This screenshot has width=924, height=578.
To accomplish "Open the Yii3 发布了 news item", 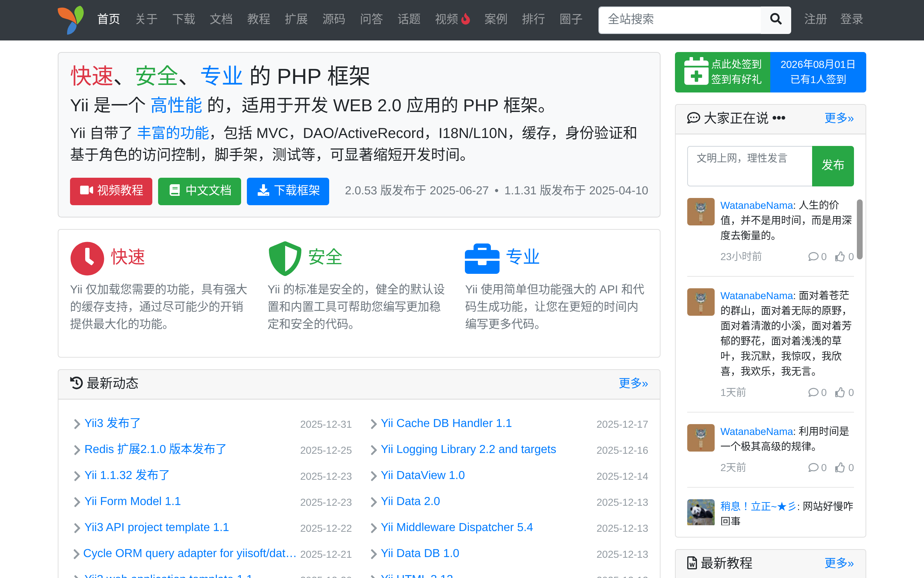I will [x=113, y=423].
